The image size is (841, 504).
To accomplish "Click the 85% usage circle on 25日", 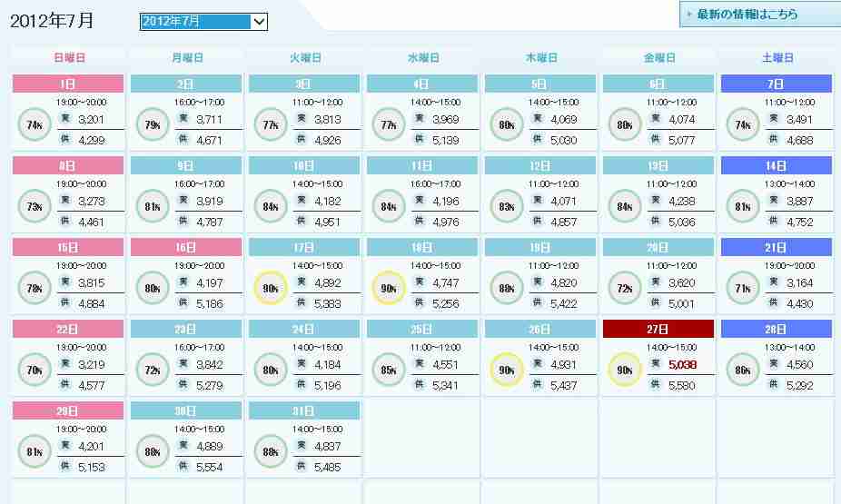I will (x=389, y=370).
